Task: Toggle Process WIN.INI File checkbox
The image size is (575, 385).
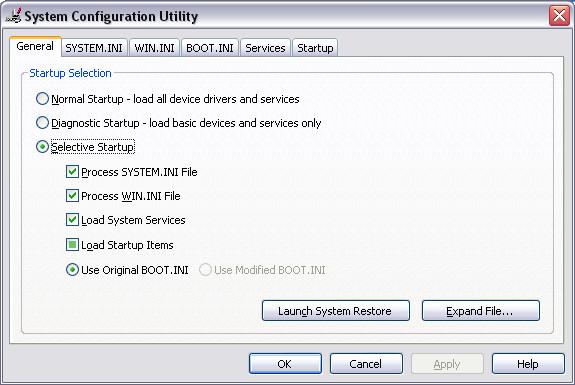Action: (72, 195)
